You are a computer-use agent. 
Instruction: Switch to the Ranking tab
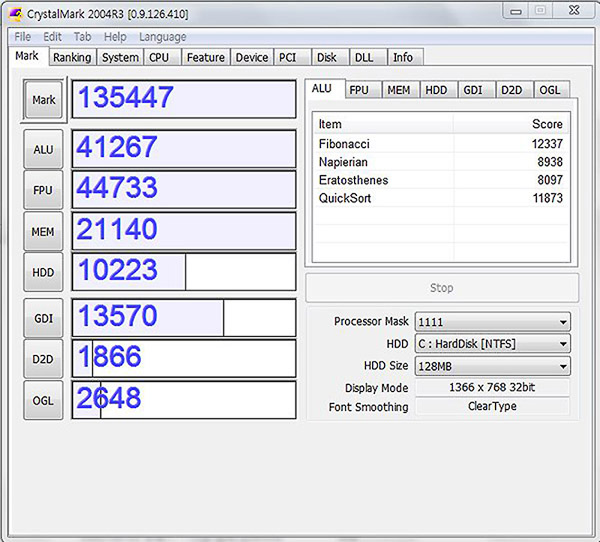[x=72, y=57]
